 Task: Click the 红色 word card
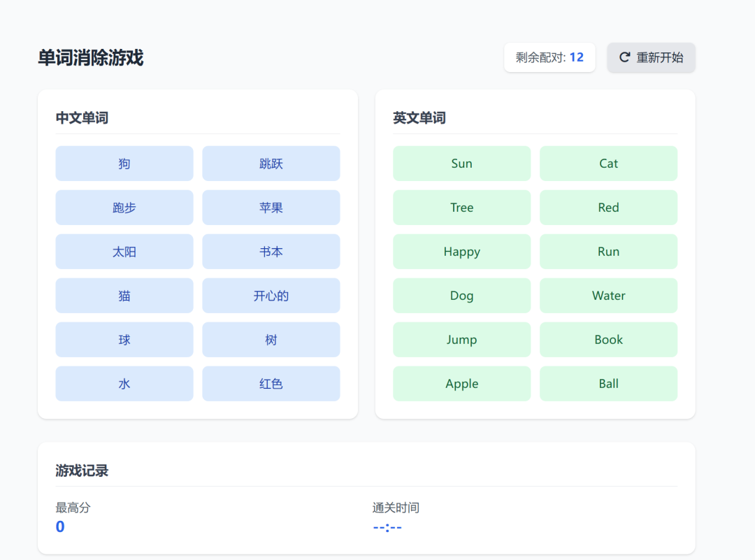pyautogui.click(x=271, y=383)
